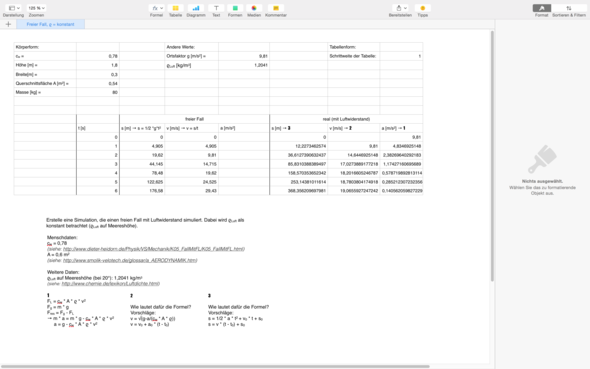The image size is (590, 369).
Task: Click the Diagramm chart icon
Action: coord(196,8)
